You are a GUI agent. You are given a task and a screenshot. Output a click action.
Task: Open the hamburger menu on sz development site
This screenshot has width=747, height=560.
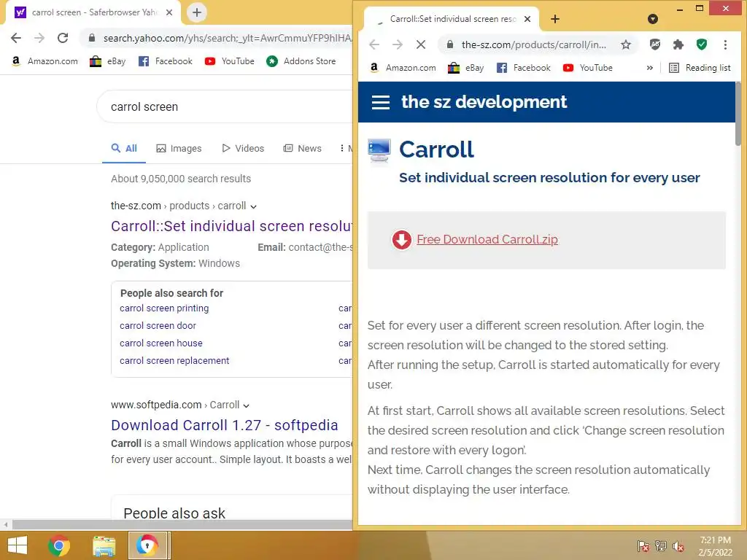click(x=380, y=102)
